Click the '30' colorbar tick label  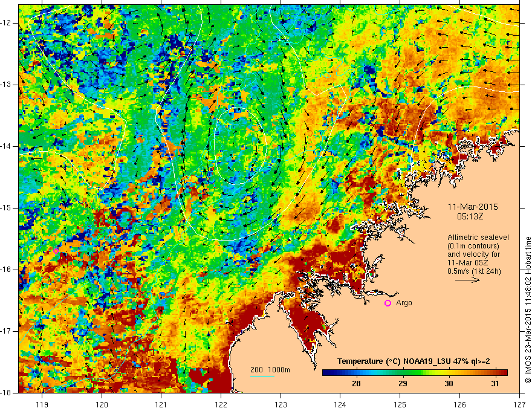(x=449, y=384)
